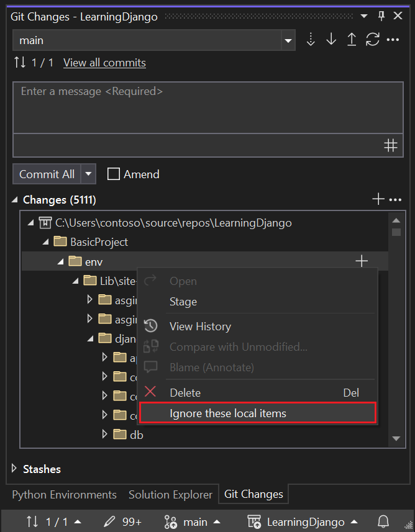Open the branch toolbar more-actions ellipsis
415x532 pixels.
(x=393, y=40)
